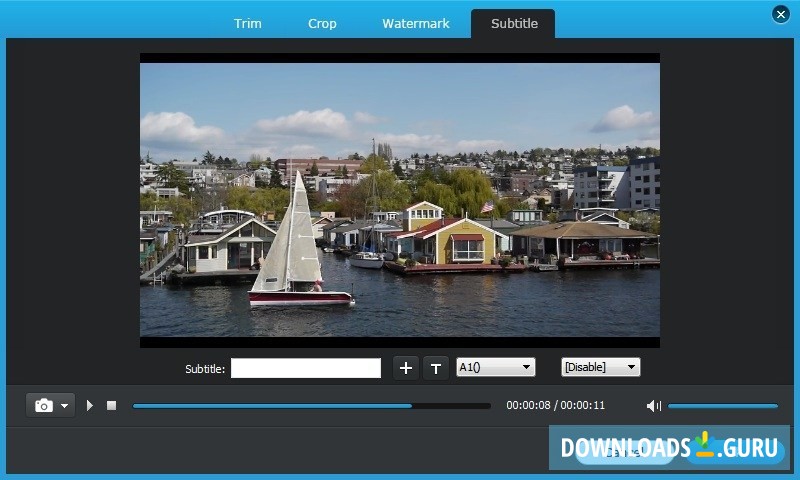Click the time display 00:00:08 / 00:00:11
The height and width of the screenshot is (480, 800).
click(555, 405)
